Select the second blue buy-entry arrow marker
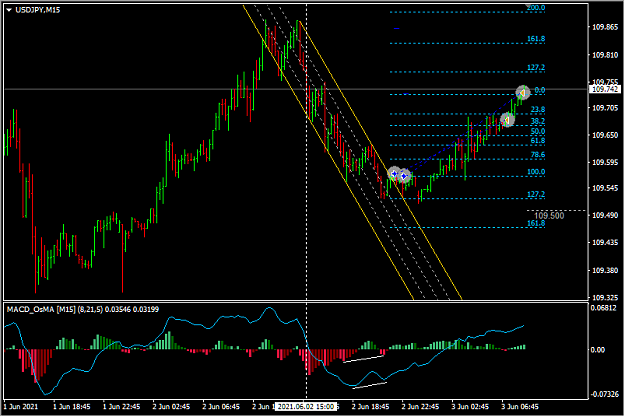The image size is (625, 417). pyautogui.click(x=404, y=176)
